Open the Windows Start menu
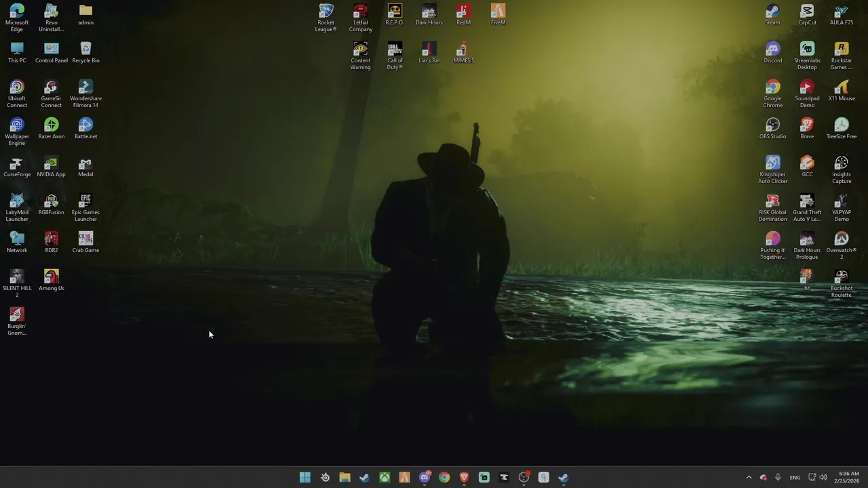Image resolution: width=868 pixels, height=488 pixels. click(x=305, y=477)
